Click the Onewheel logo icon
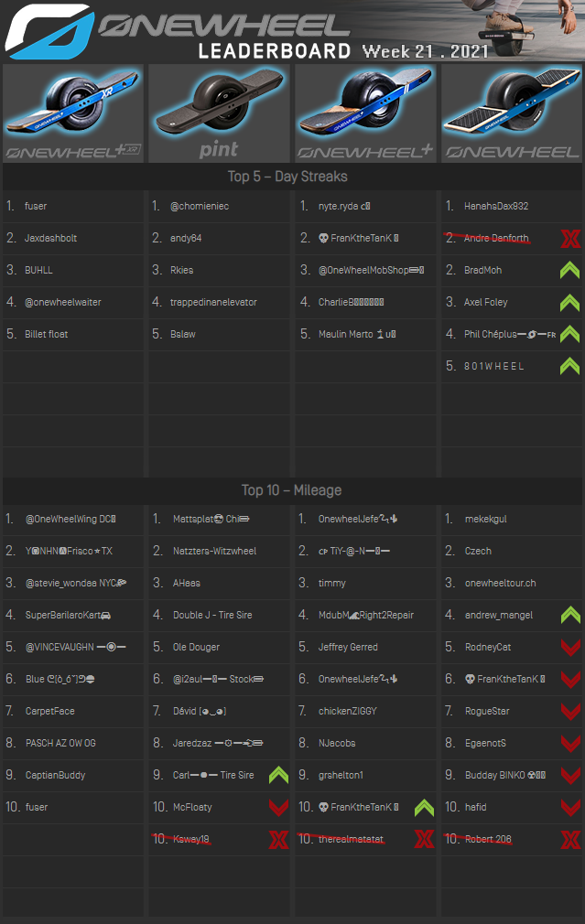Viewport: 585px width, 924px height. coord(48,31)
